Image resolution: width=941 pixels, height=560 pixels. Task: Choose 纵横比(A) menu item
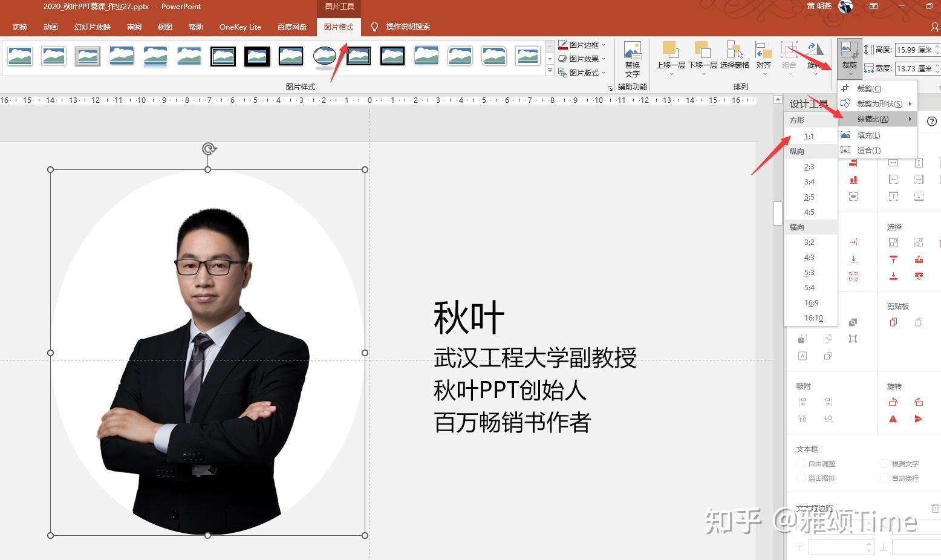coord(878,119)
